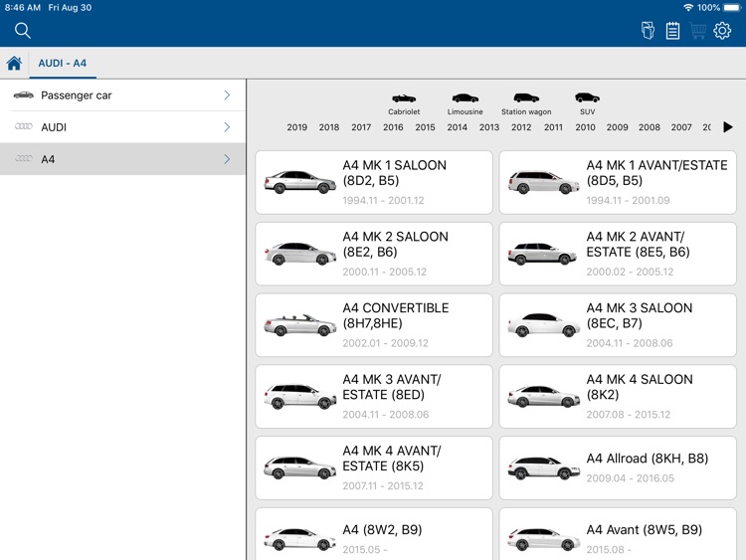Open A4 CONVERTIBLE (8H7,8HE) card

pos(374,325)
